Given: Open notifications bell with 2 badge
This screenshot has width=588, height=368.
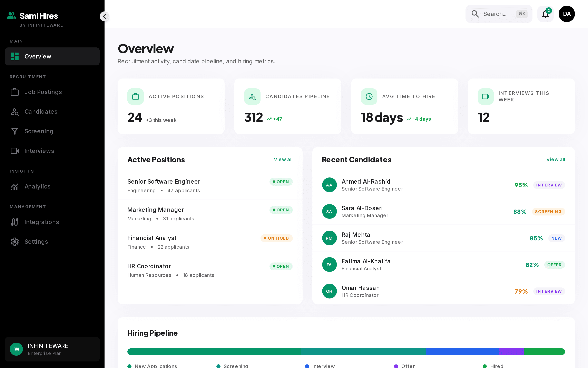Looking at the screenshot, I should pyautogui.click(x=546, y=14).
